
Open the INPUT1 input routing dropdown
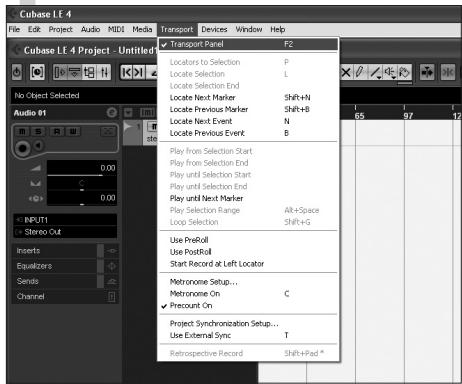(65, 220)
